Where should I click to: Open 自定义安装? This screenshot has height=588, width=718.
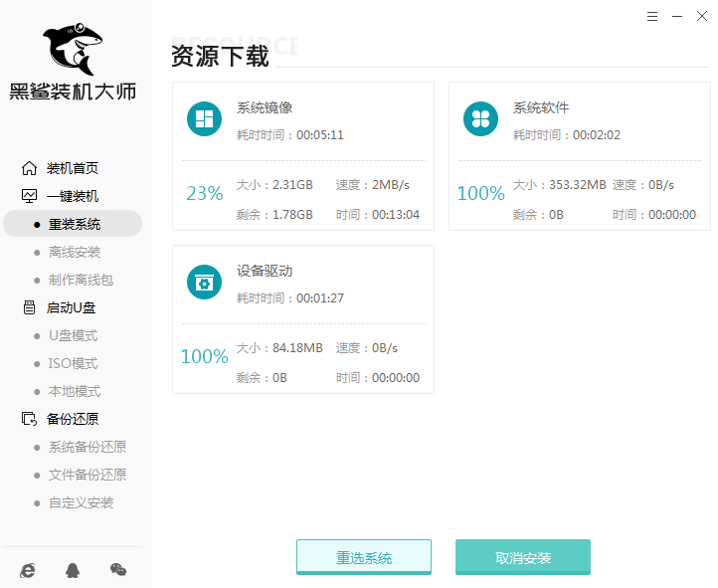click(x=82, y=502)
